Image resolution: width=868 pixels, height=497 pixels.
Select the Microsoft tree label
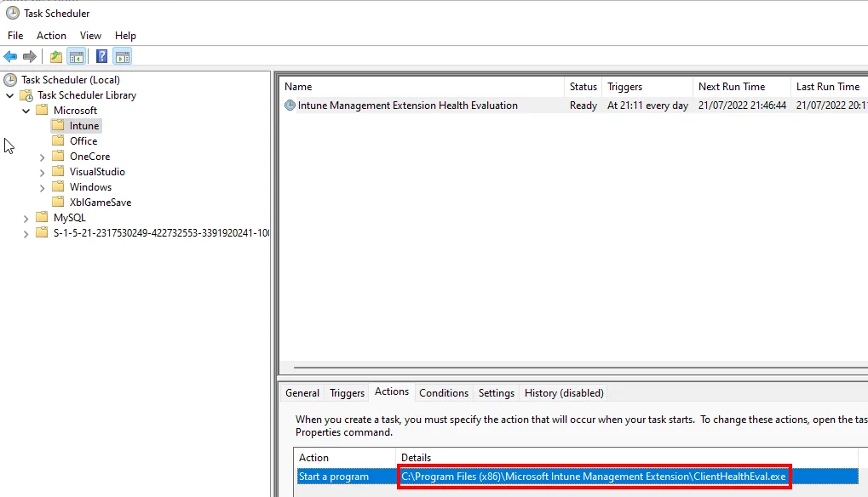[x=75, y=111]
